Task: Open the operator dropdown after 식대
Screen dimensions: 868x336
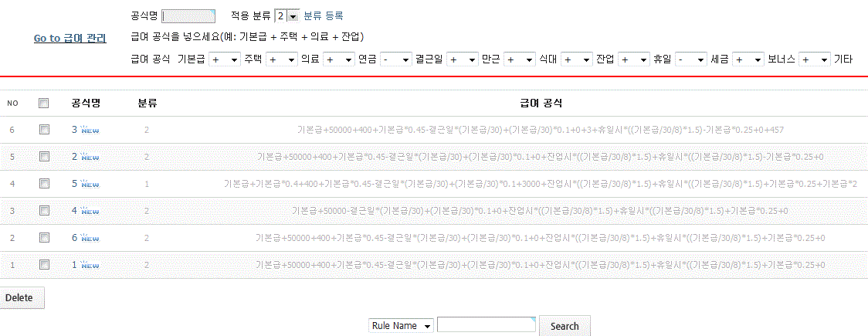Action: (x=576, y=59)
